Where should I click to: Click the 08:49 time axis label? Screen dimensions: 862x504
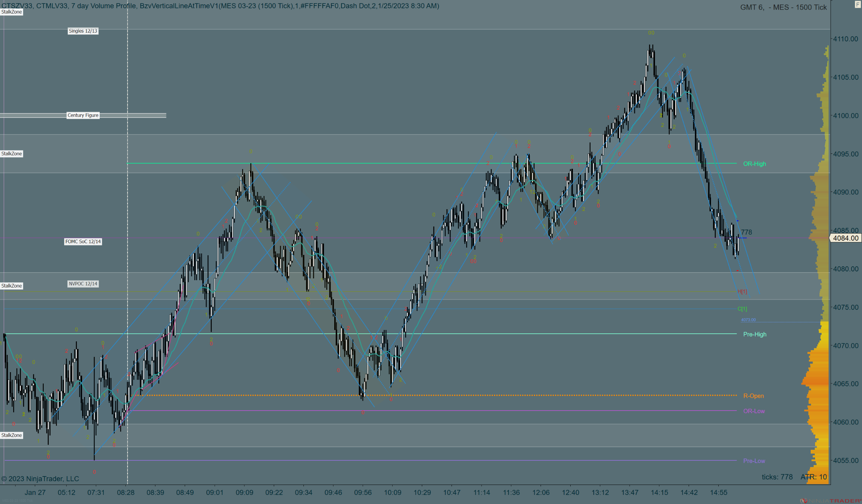[185, 493]
